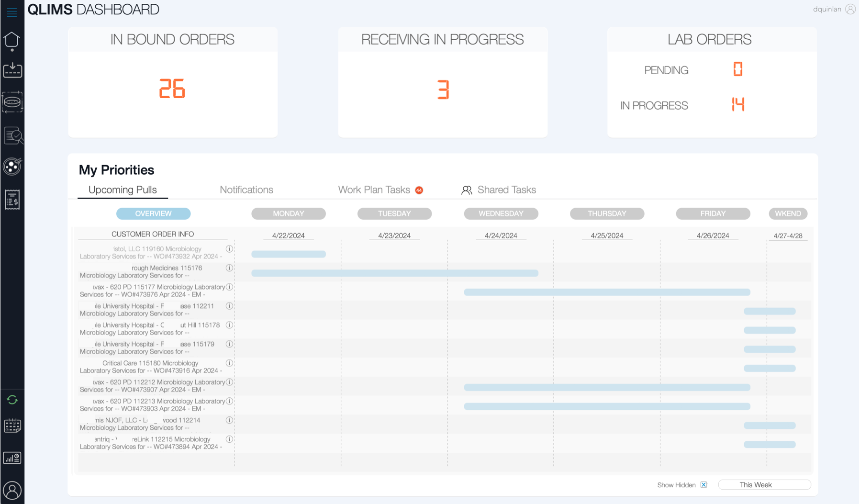
Task: Click the WKEND day button
Action: 788,213
